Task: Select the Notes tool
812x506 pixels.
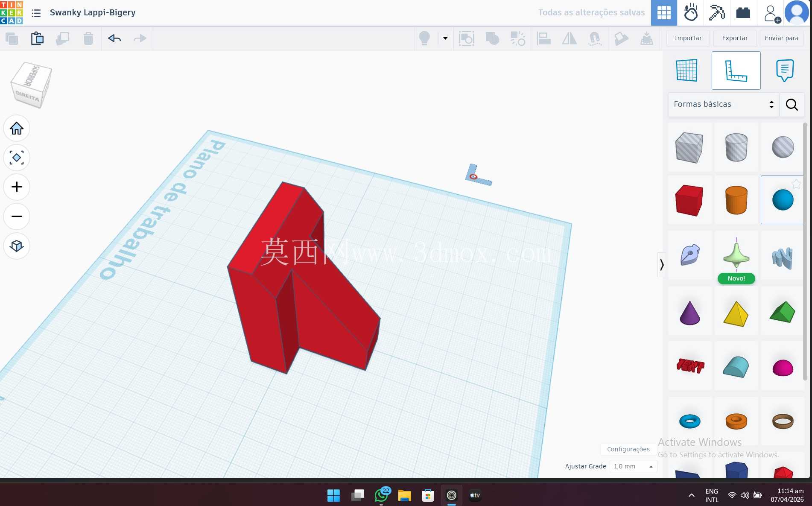Action: coord(785,70)
